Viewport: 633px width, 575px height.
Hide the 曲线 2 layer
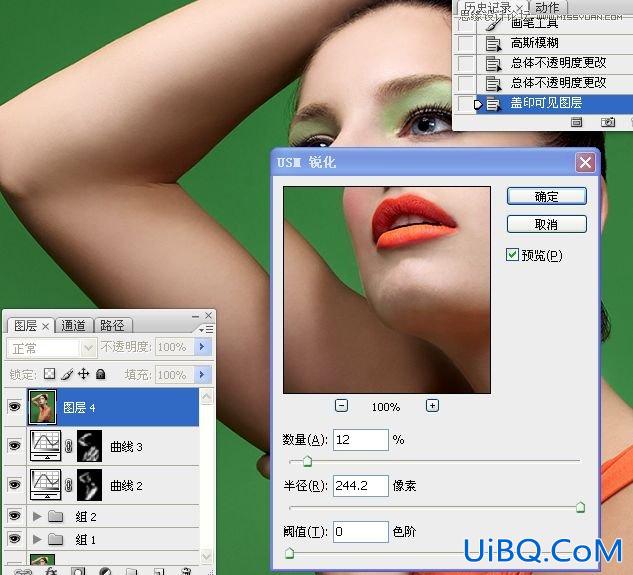point(15,484)
